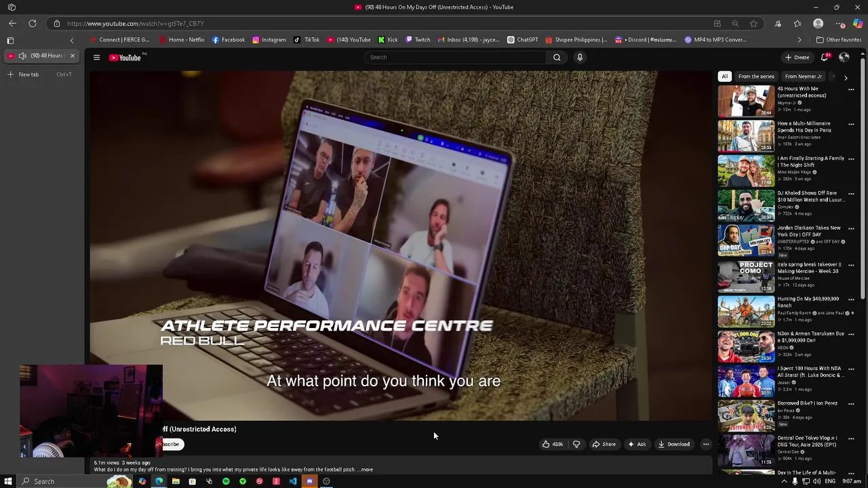Open the 48 Hours With Me thumbnail
The image size is (868, 488).
pyautogui.click(x=746, y=101)
